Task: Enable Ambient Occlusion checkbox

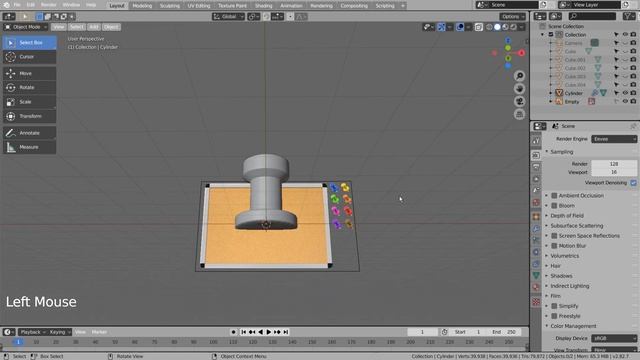Action: (x=554, y=196)
